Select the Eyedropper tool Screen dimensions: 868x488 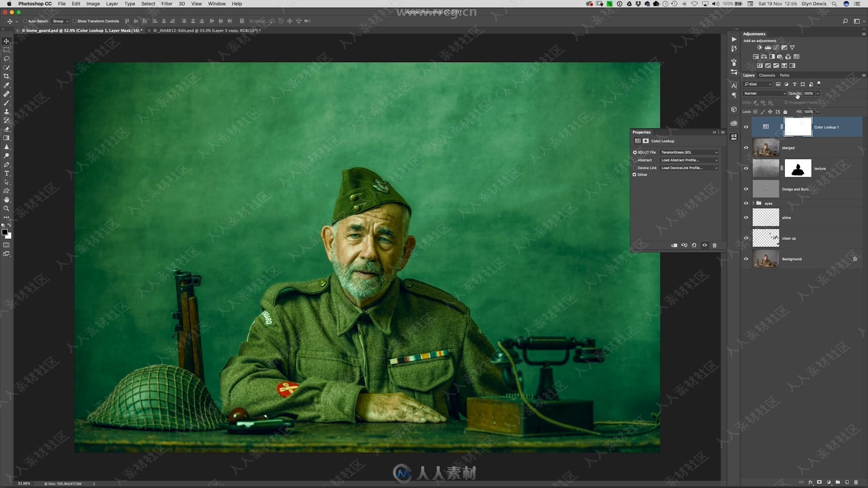[6, 85]
